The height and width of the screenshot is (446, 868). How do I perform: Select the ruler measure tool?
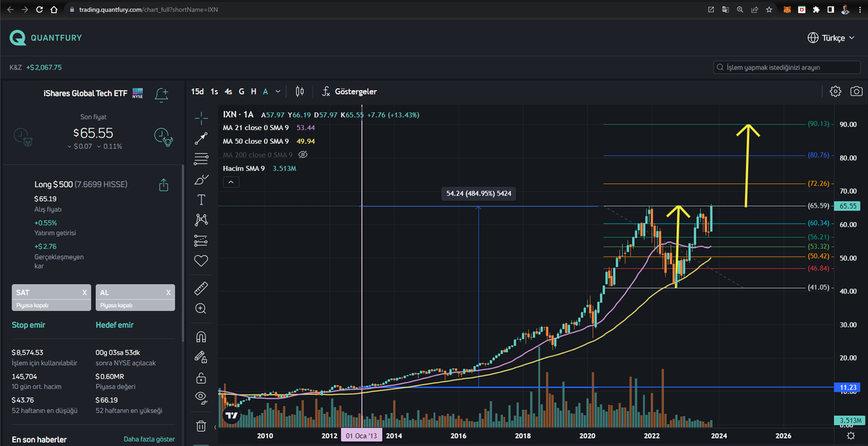point(201,288)
